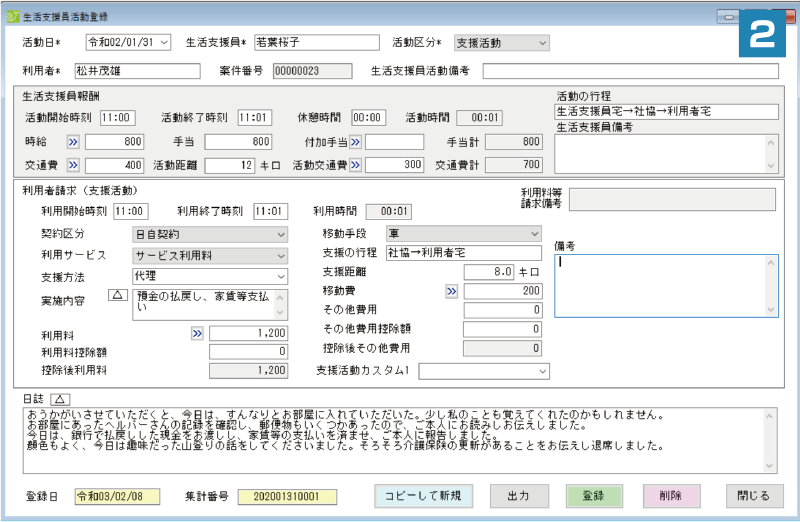Click the green 登録 button
This screenshot has height=522, width=800.
(594, 495)
